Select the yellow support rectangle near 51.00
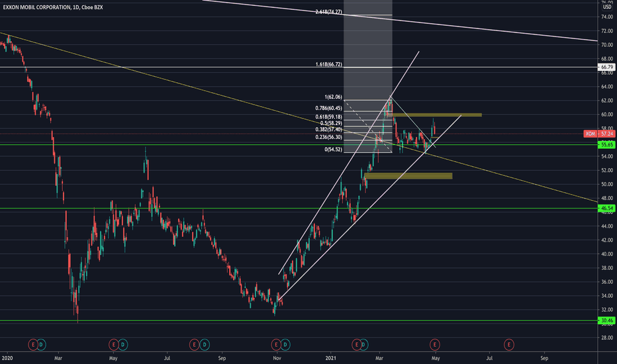Screen dimensions: 617x364 pos(408,176)
